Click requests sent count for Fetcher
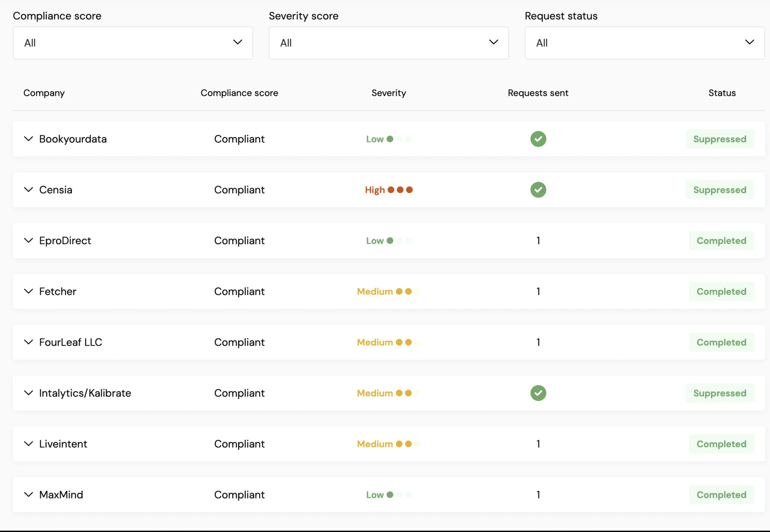The width and height of the screenshot is (770, 532). point(538,291)
